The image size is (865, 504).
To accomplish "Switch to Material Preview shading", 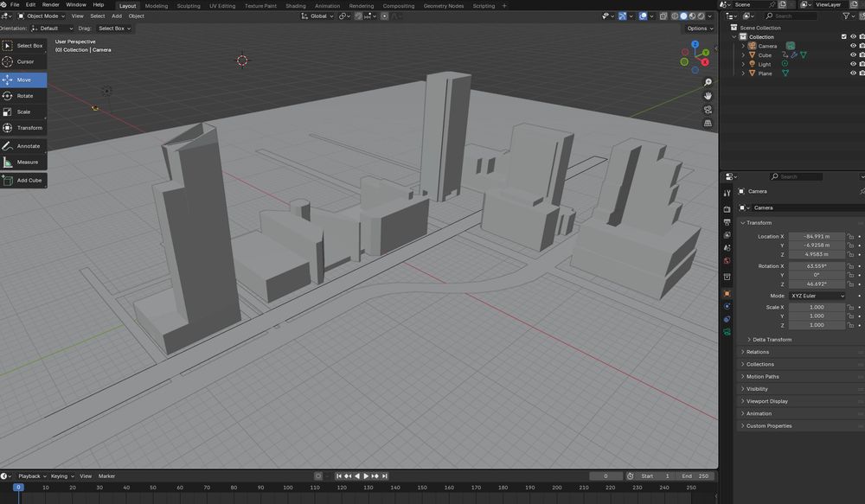I will point(692,16).
